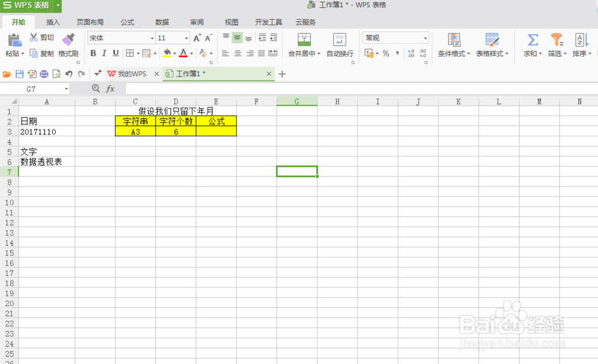The width and height of the screenshot is (598, 364).
Task: Click the Merge and Center icon
Action: click(304, 39)
